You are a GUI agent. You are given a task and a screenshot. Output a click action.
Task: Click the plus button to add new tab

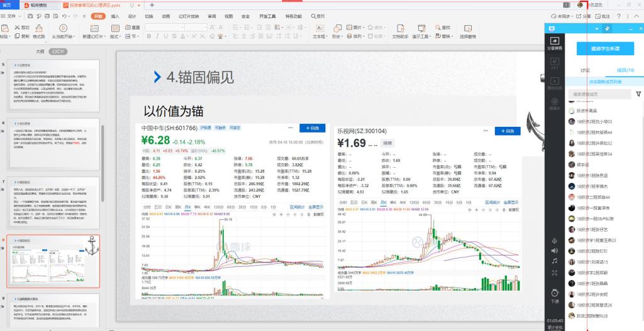click(x=152, y=5)
